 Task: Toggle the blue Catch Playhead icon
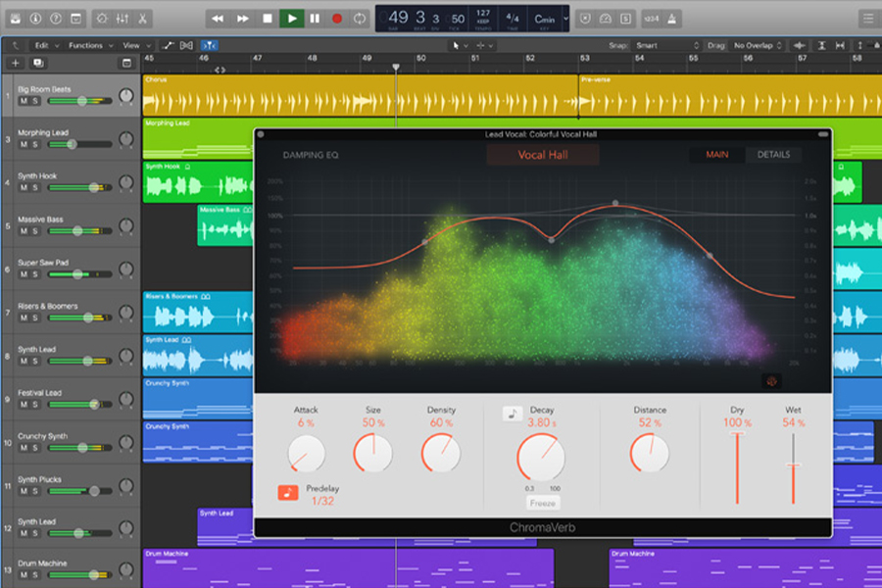(x=210, y=46)
